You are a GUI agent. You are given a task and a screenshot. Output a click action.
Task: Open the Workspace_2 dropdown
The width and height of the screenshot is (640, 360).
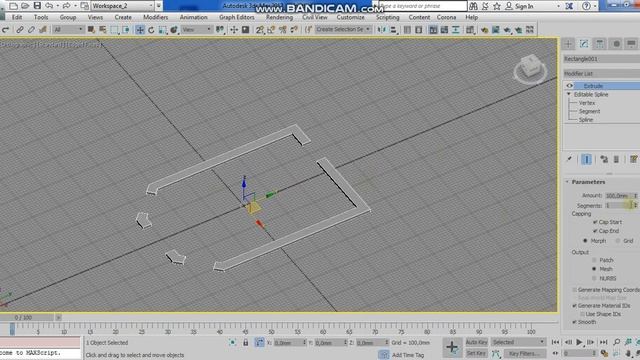(x=122, y=6)
